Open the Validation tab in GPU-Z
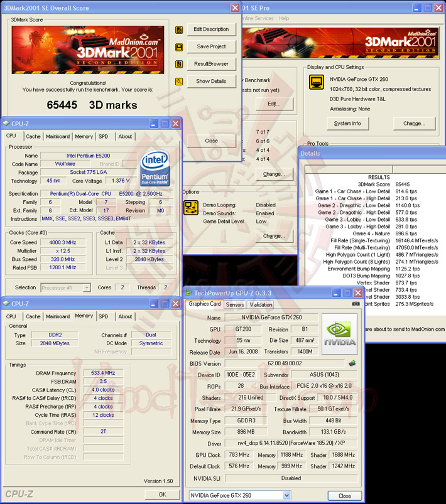 pyautogui.click(x=261, y=304)
